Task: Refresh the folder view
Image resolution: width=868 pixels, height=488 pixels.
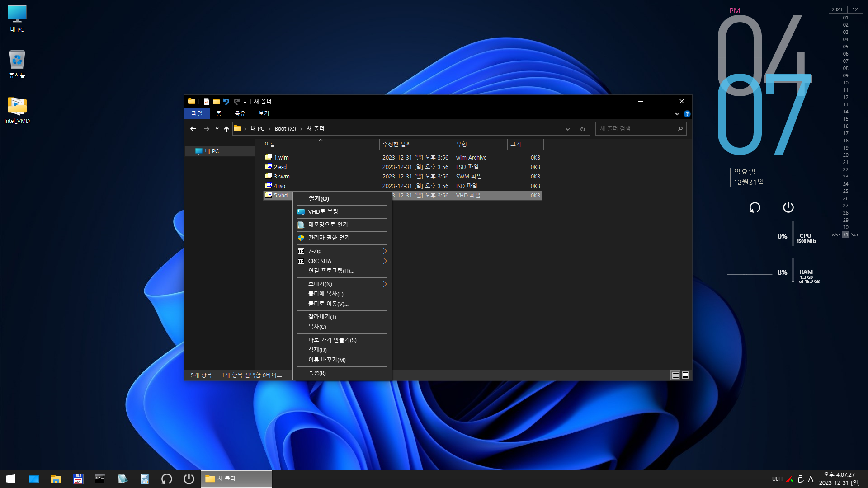Action: 583,129
